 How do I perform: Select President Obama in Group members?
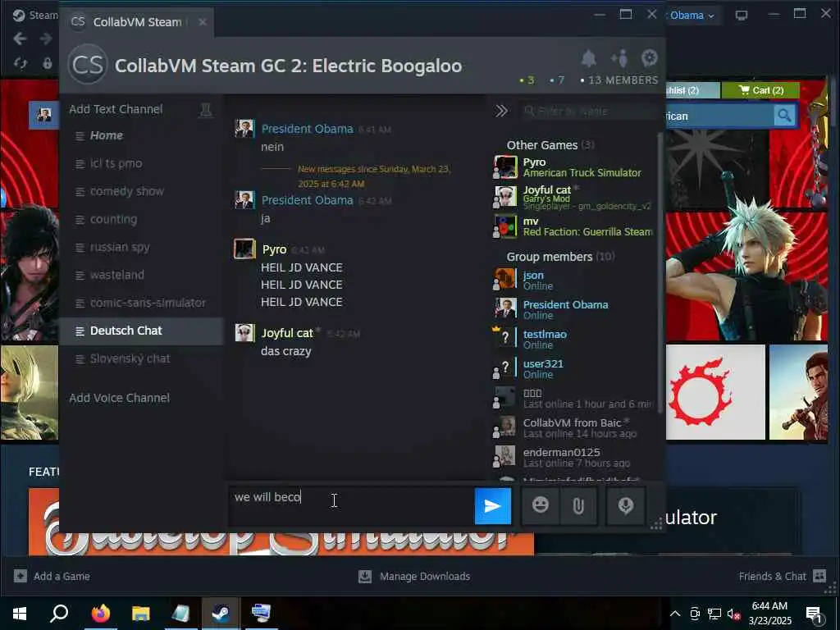[x=573, y=309]
